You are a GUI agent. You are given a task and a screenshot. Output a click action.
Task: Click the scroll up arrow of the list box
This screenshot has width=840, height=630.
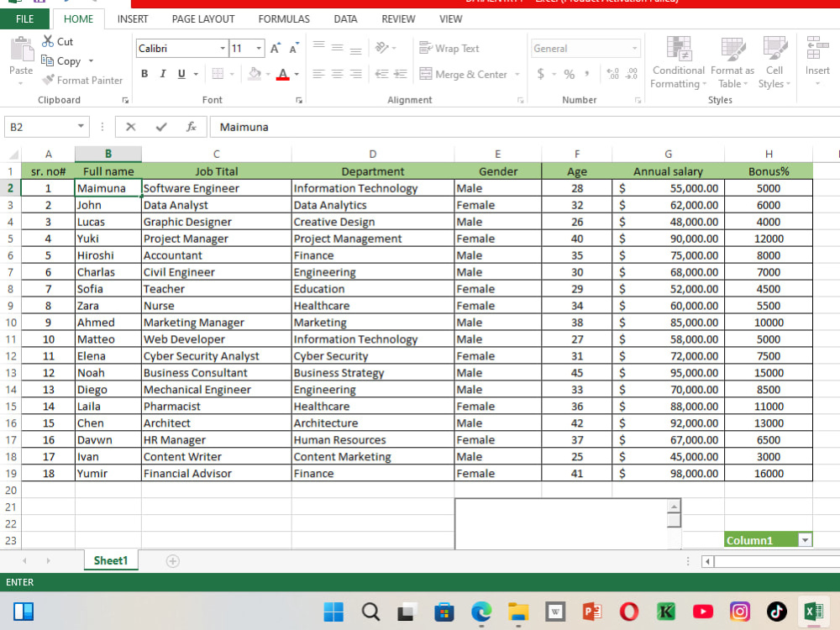click(674, 507)
